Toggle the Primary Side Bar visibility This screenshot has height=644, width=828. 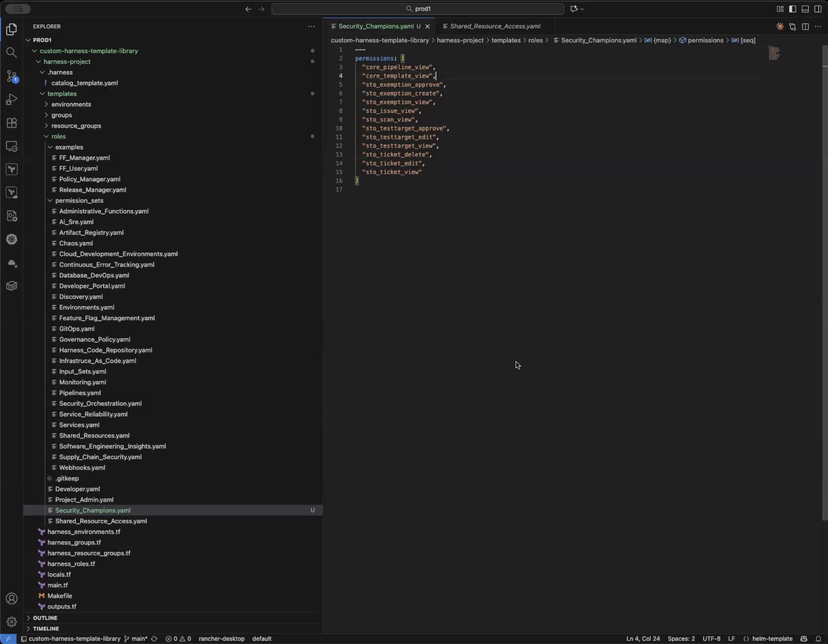pyautogui.click(x=792, y=9)
